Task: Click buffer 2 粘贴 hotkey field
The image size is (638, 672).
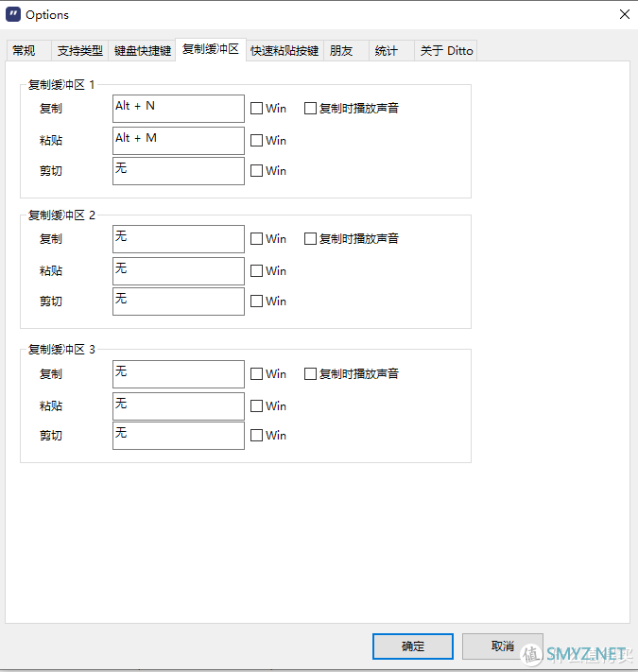Action: coord(179,271)
